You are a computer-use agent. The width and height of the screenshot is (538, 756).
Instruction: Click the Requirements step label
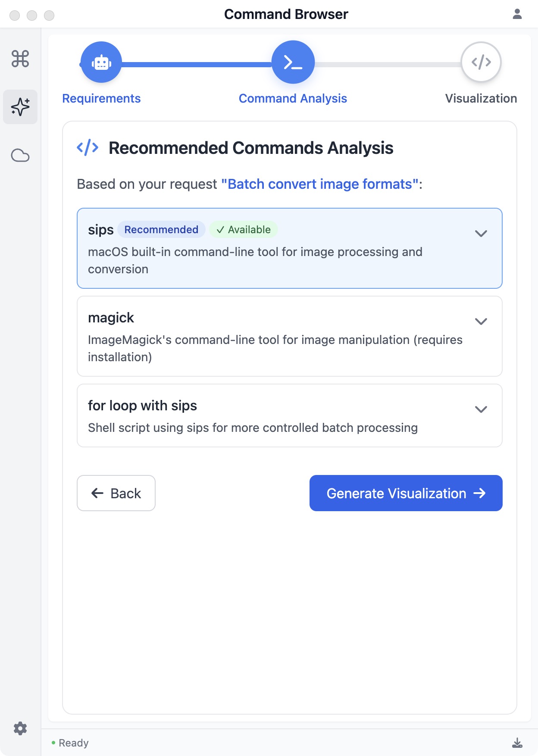point(101,98)
